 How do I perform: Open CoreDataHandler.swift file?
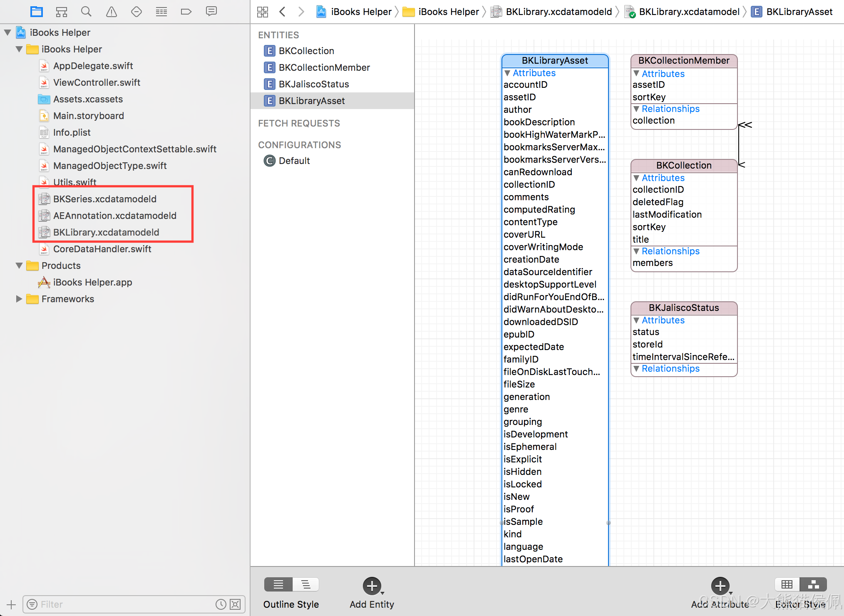(102, 249)
